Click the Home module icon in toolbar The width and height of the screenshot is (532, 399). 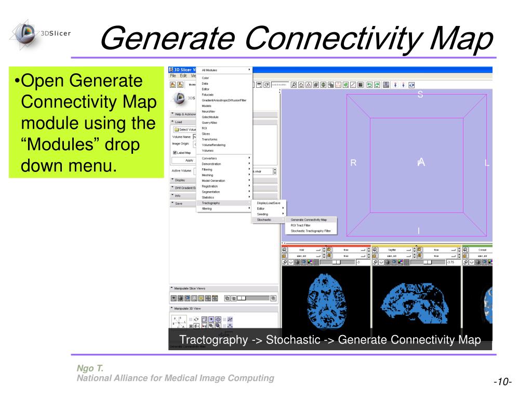pos(301,85)
